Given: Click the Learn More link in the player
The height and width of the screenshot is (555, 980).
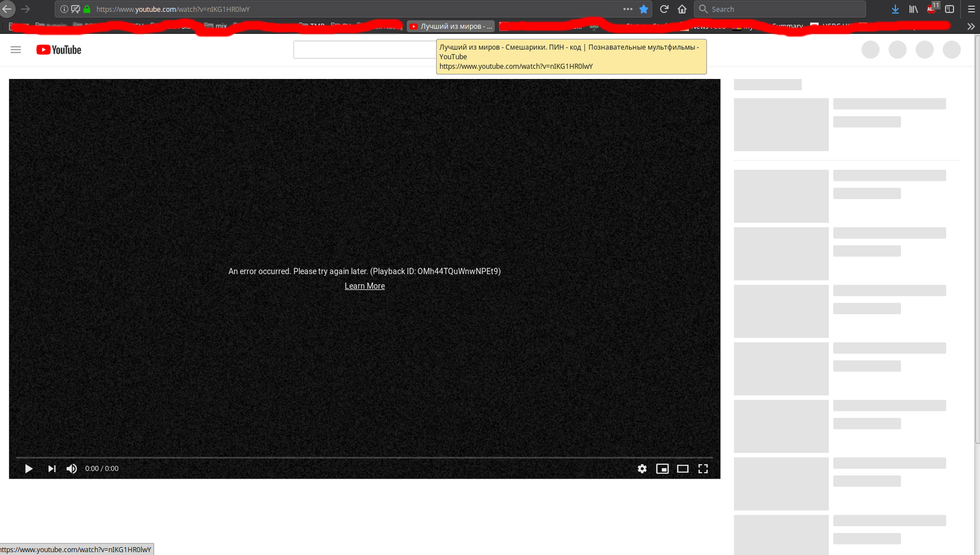Looking at the screenshot, I should click(x=364, y=286).
